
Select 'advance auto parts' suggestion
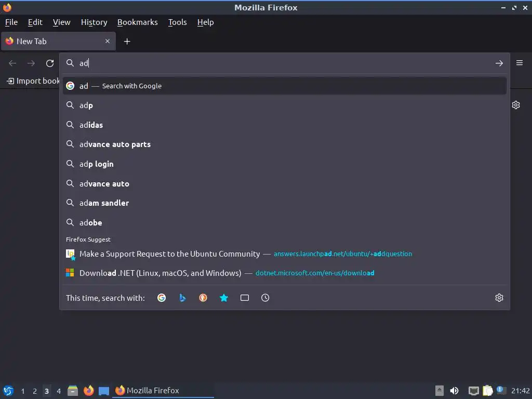click(x=285, y=144)
